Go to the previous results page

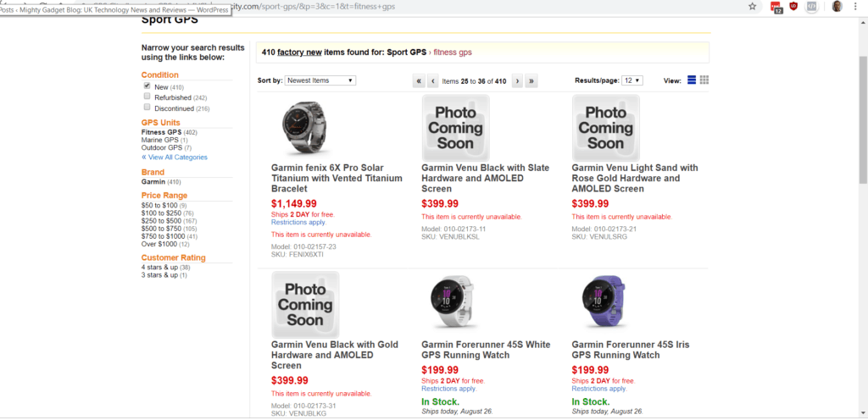tap(433, 81)
